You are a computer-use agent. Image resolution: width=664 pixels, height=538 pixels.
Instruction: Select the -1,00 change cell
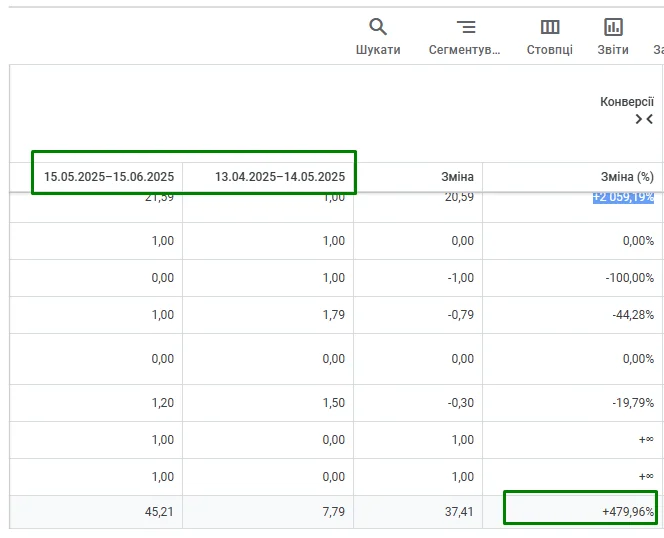(x=460, y=278)
